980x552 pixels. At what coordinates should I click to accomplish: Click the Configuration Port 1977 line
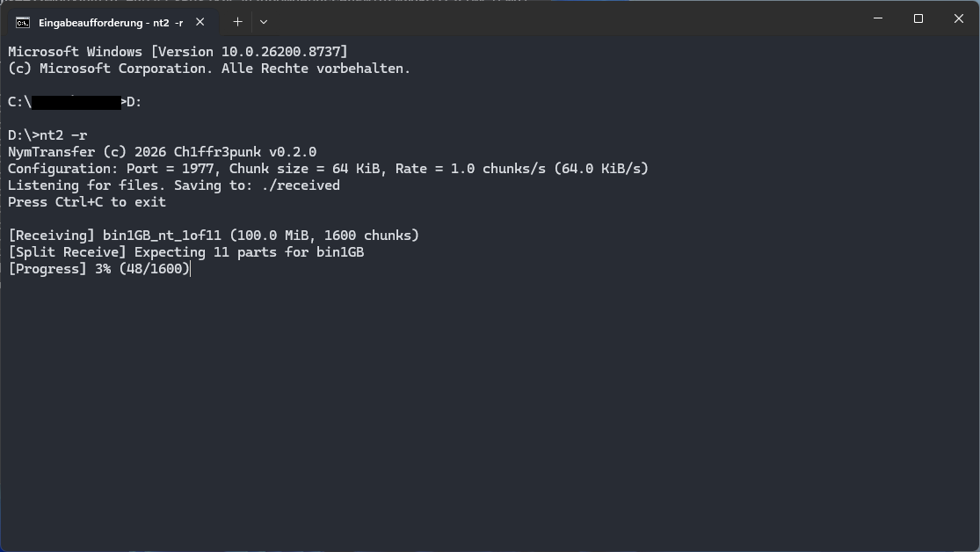click(328, 169)
